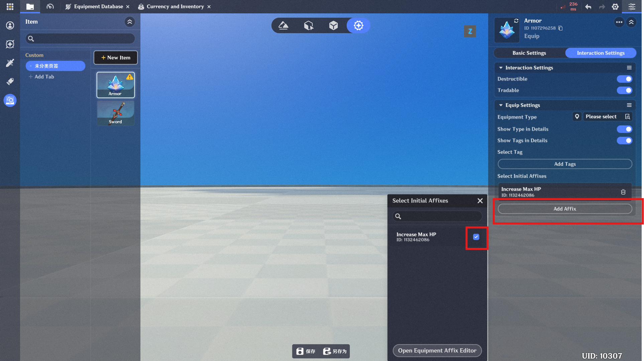Click the redo arrow icon
This screenshot has width=644, height=361.
coord(602,7)
